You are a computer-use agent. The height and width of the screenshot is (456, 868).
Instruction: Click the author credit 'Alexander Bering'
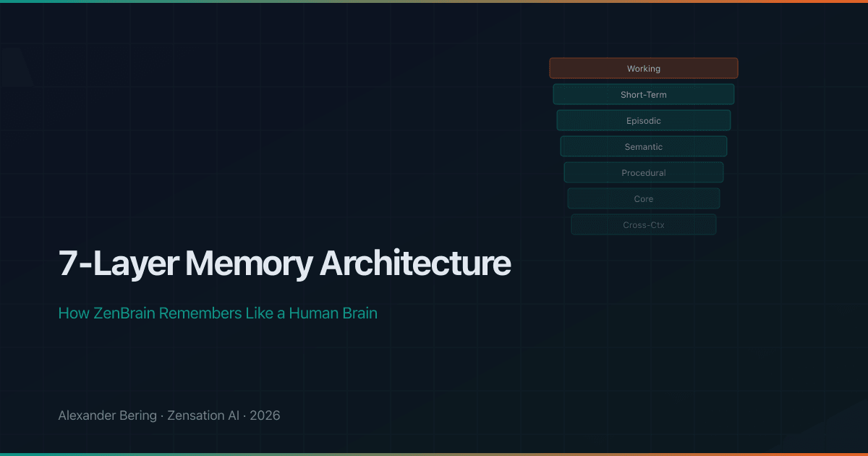pos(107,415)
